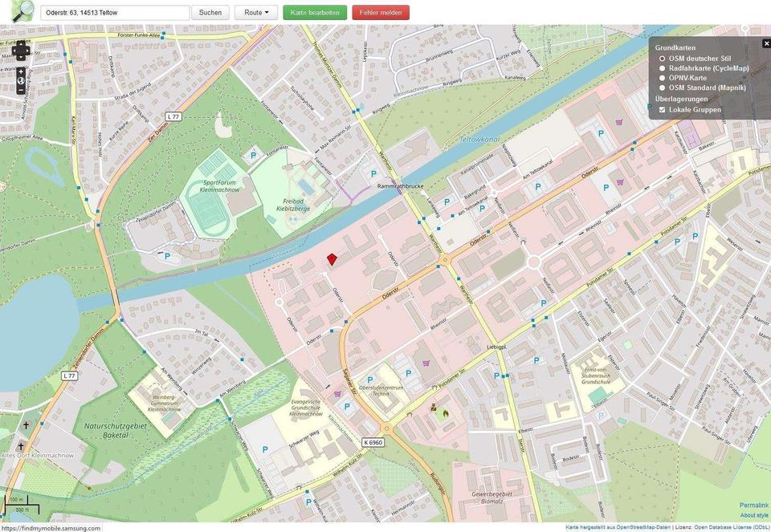
Task: Choose OSM Standard (Mapnik) layer
Action: [662, 87]
